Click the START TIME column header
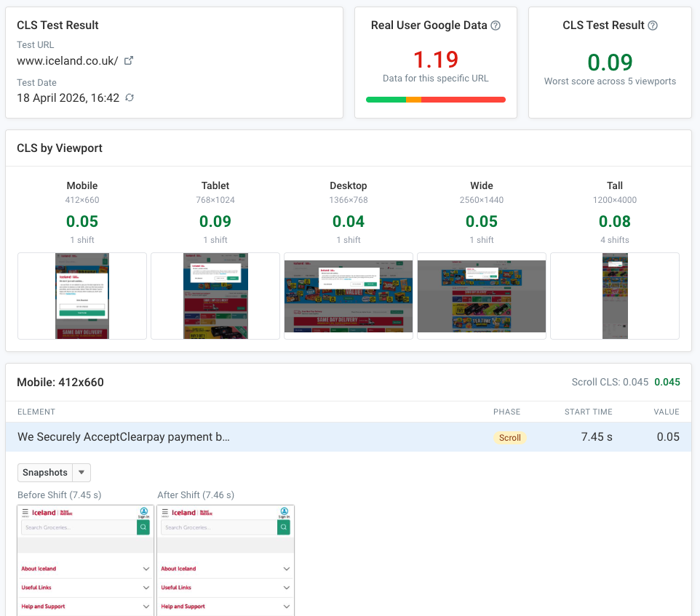700x616 pixels. click(589, 412)
